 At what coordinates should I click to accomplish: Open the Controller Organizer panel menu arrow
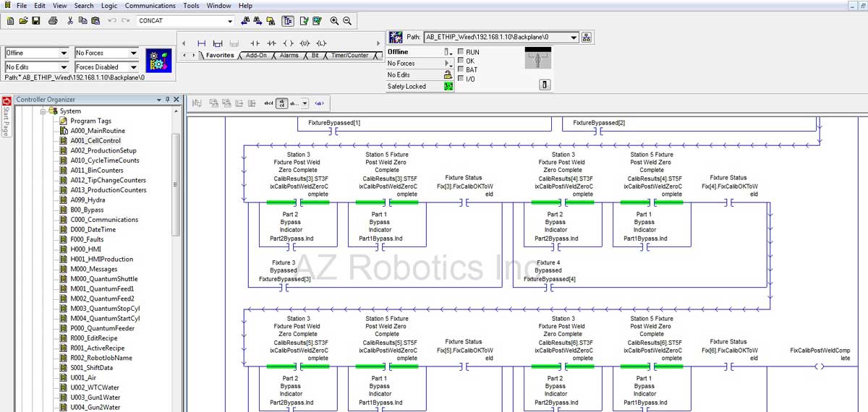(x=159, y=99)
